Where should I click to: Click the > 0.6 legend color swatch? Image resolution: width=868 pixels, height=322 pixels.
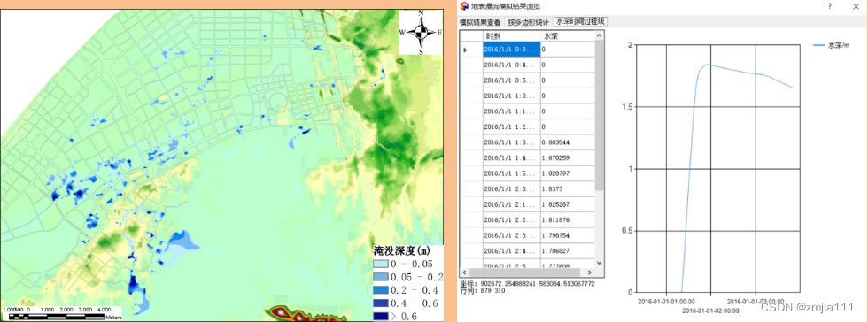381,317
